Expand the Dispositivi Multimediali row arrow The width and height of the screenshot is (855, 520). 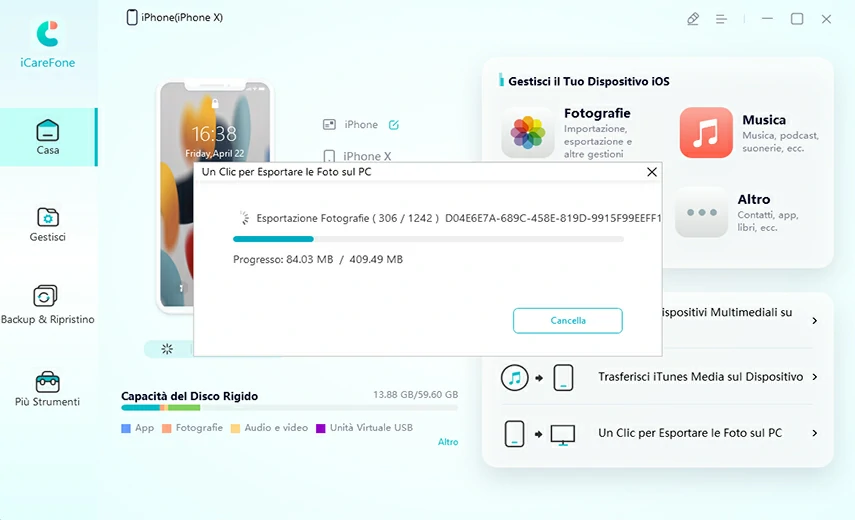[x=815, y=321]
